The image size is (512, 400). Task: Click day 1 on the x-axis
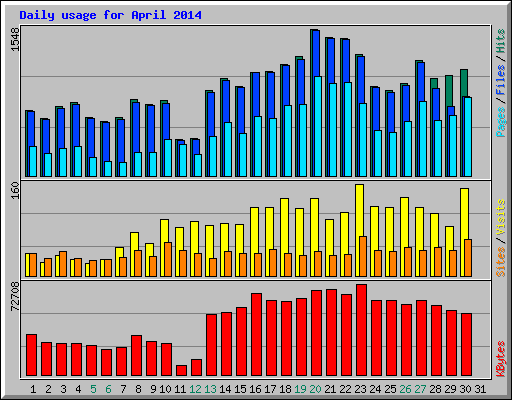pos(33,389)
